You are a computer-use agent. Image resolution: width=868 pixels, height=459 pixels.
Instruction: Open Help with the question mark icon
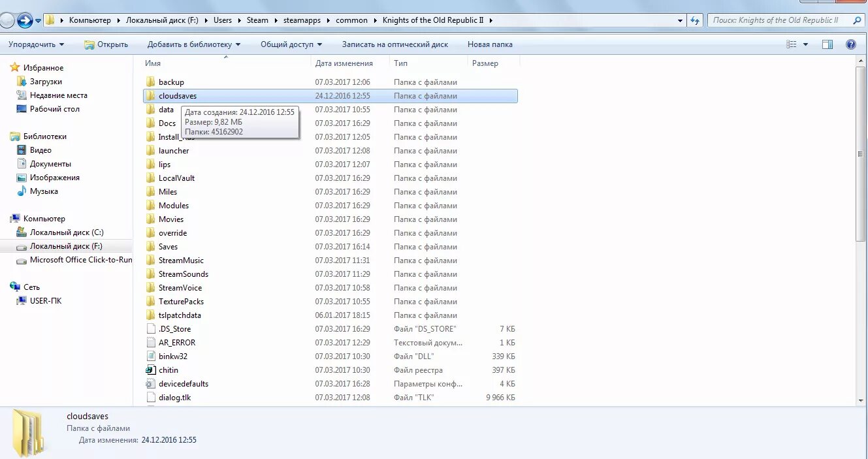pos(850,44)
